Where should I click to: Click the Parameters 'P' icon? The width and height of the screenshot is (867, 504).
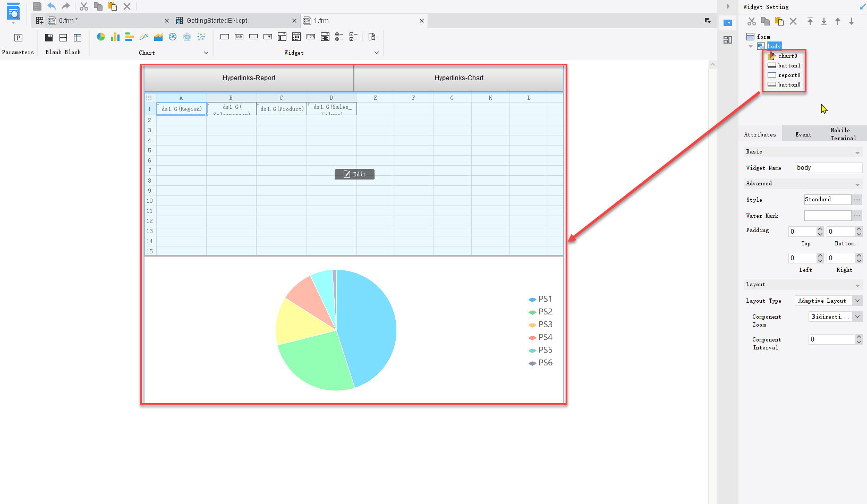coord(18,38)
